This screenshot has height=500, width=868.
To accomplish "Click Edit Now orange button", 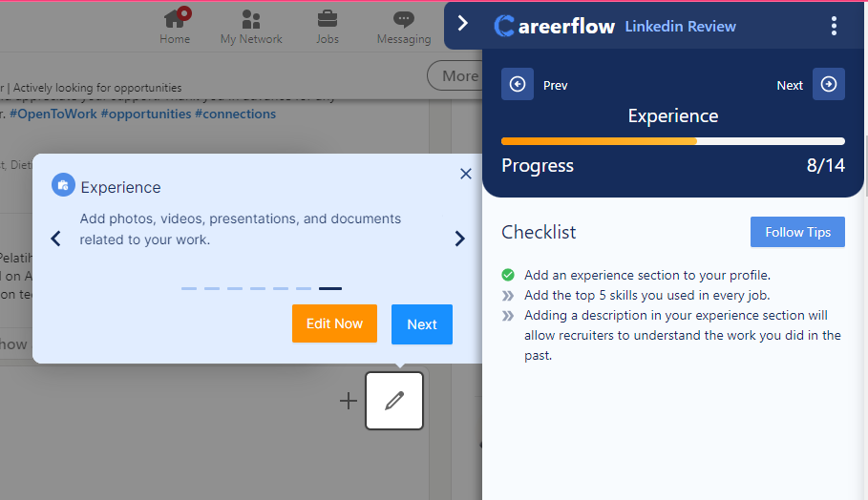I will click(334, 323).
